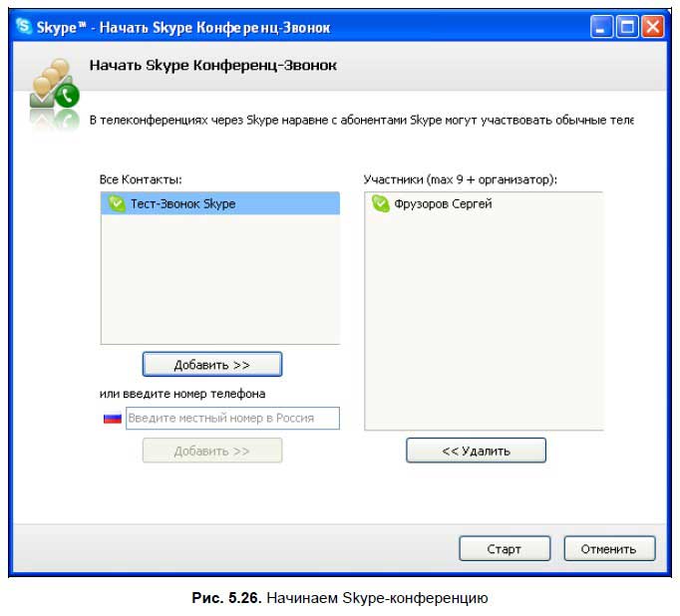Maximize the Skype conference window
The width and height of the screenshot is (680, 616).
[627, 26]
